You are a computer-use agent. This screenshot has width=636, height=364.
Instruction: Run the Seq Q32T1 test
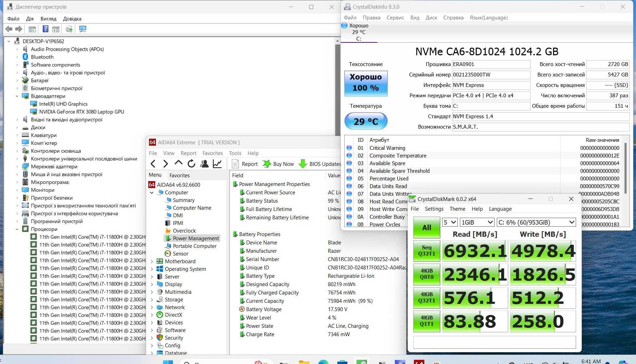tap(426, 251)
